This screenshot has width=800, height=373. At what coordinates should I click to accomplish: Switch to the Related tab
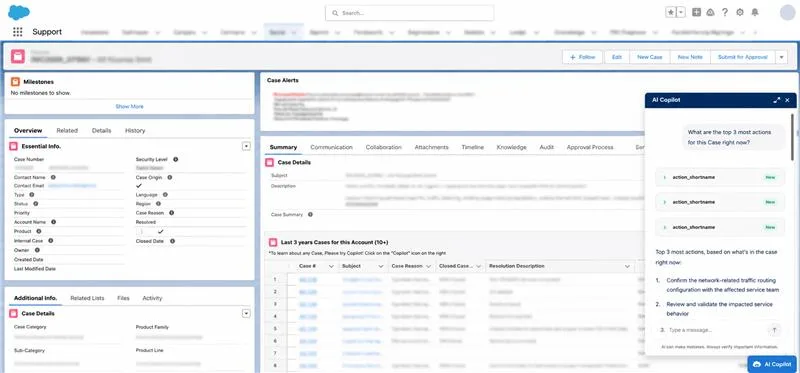click(67, 131)
